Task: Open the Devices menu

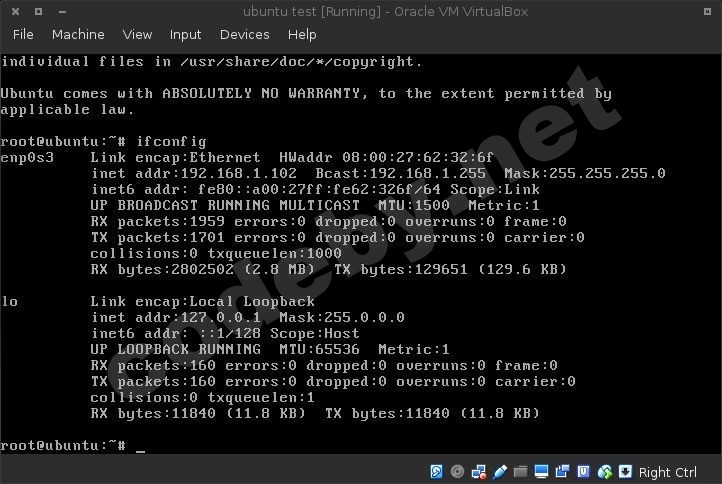Action: click(x=245, y=35)
